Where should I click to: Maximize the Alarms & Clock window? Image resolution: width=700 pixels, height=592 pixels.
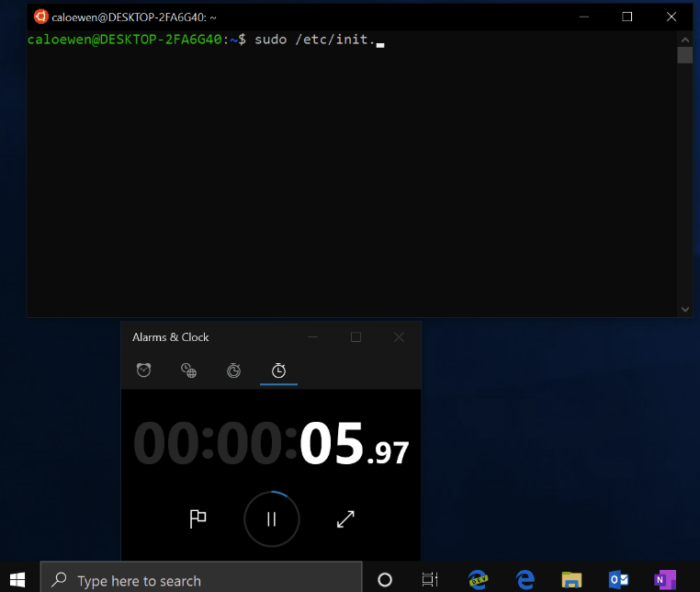[x=356, y=337]
